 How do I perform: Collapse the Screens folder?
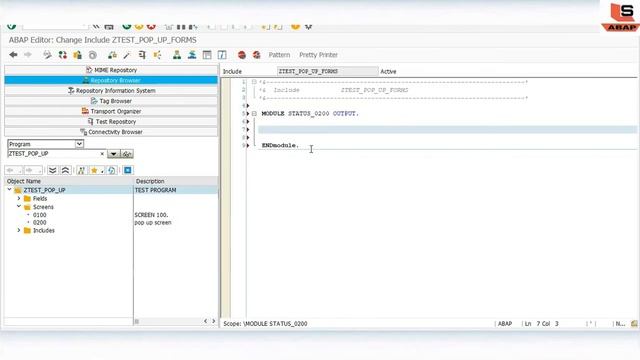point(19,207)
